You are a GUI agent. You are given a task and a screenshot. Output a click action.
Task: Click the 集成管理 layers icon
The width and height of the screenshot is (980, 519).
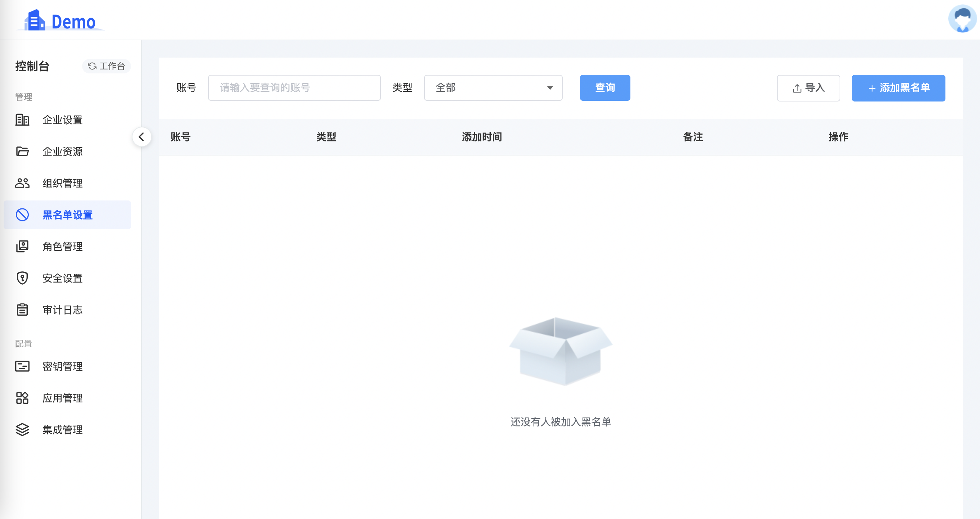coord(22,429)
